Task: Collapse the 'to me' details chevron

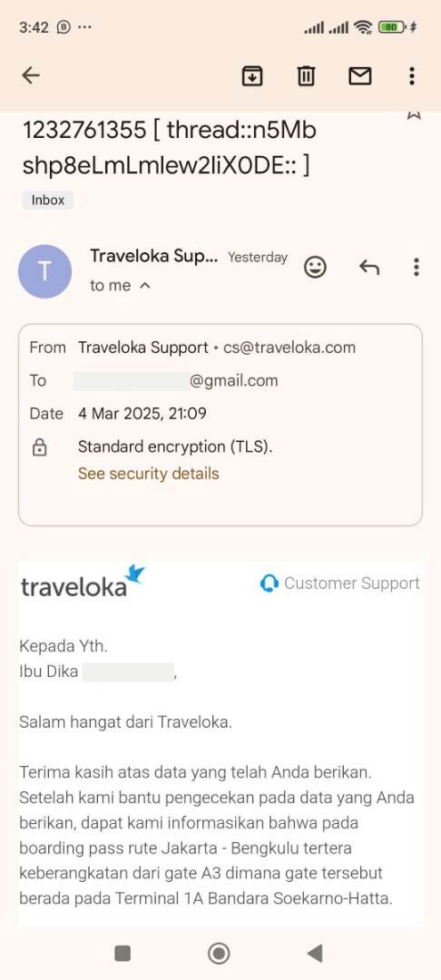Action: pos(144,286)
